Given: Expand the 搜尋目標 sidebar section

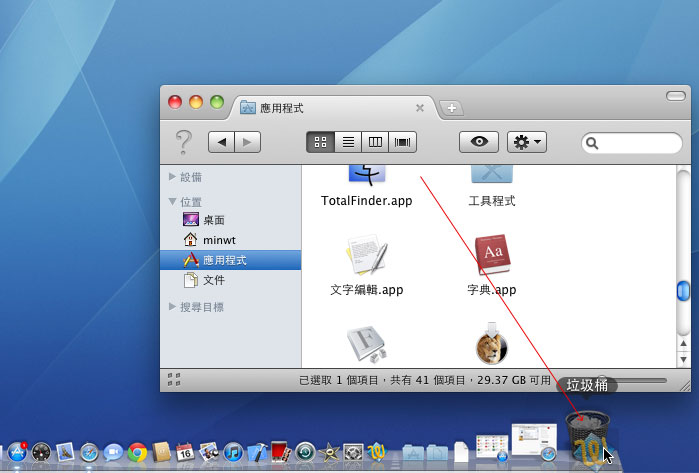Looking at the screenshot, I should tap(173, 307).
